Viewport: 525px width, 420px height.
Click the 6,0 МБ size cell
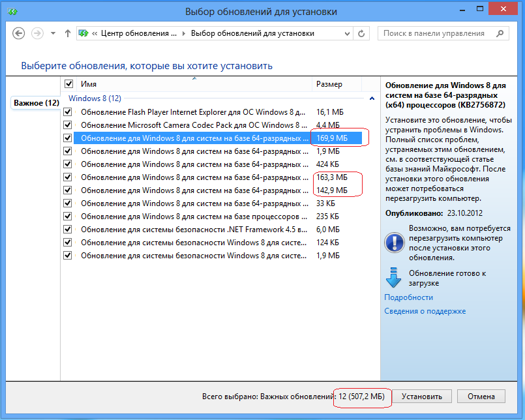pos(328,230)
